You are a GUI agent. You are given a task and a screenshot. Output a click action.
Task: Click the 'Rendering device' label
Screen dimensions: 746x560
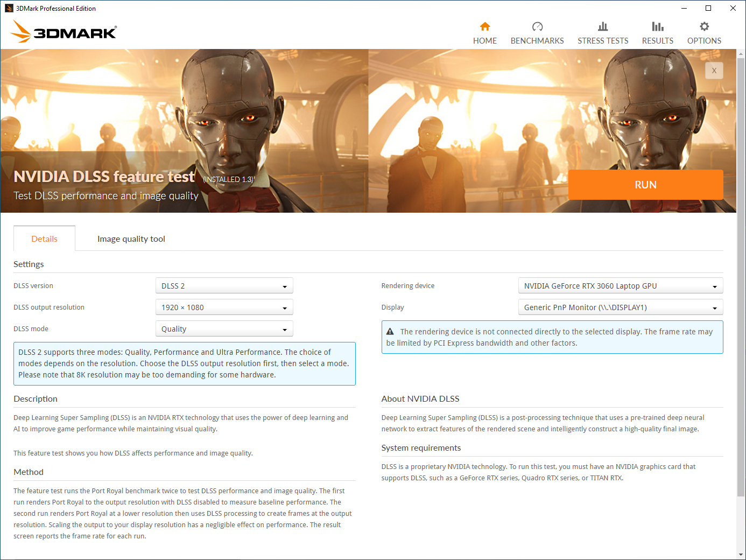[x=407, y=286]
